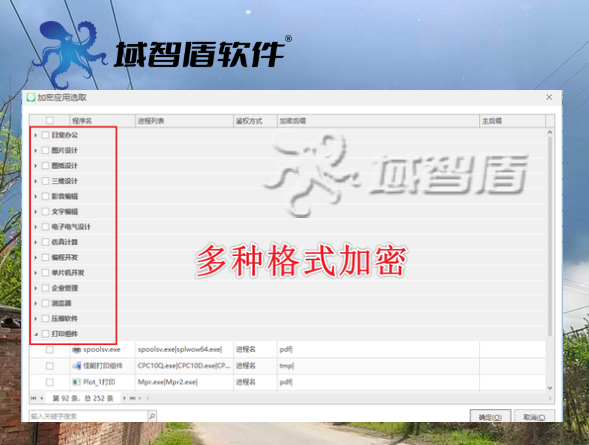Check the 浏览器 category checkbox

click(45, 303)
